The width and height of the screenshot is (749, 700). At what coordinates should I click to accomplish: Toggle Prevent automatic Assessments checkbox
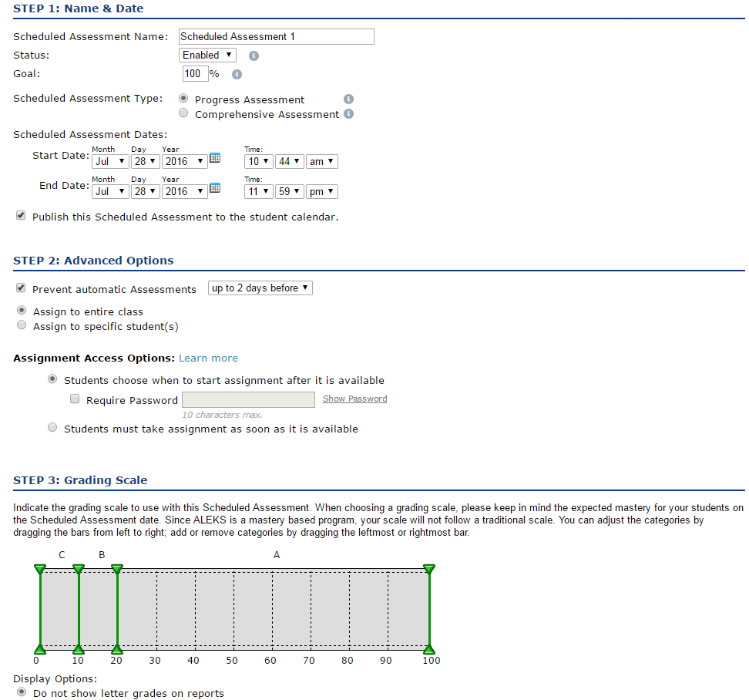point(21,288)
